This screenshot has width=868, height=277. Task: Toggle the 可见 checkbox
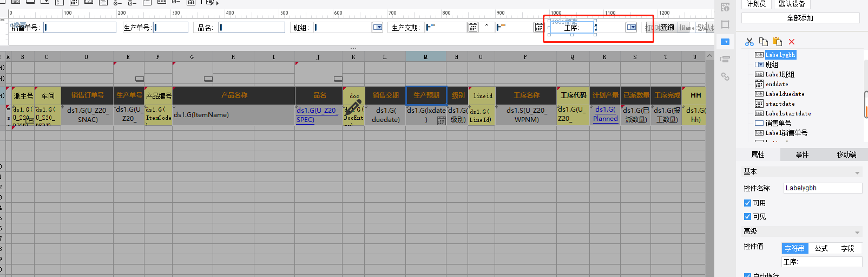[747, 216]
